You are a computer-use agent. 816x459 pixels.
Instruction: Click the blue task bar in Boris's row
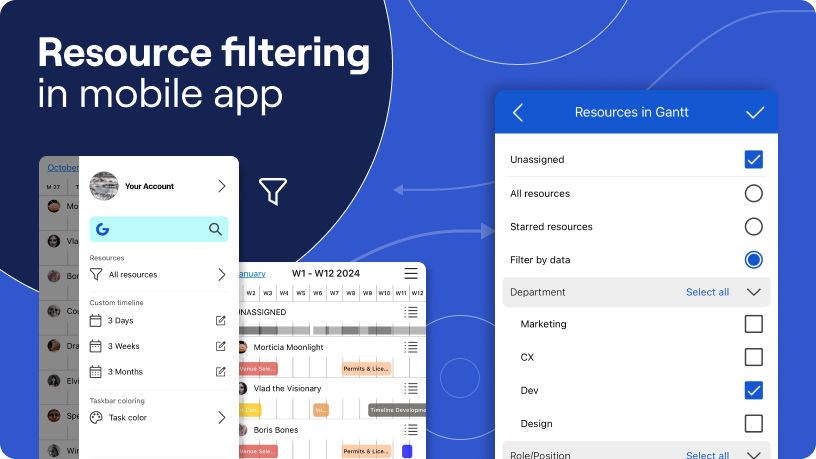407,451
